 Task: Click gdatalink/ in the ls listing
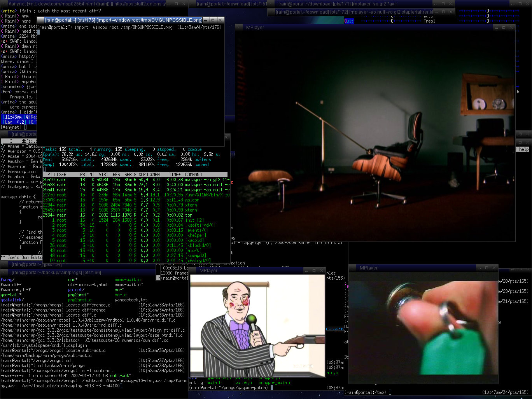(x=12, y=300)
